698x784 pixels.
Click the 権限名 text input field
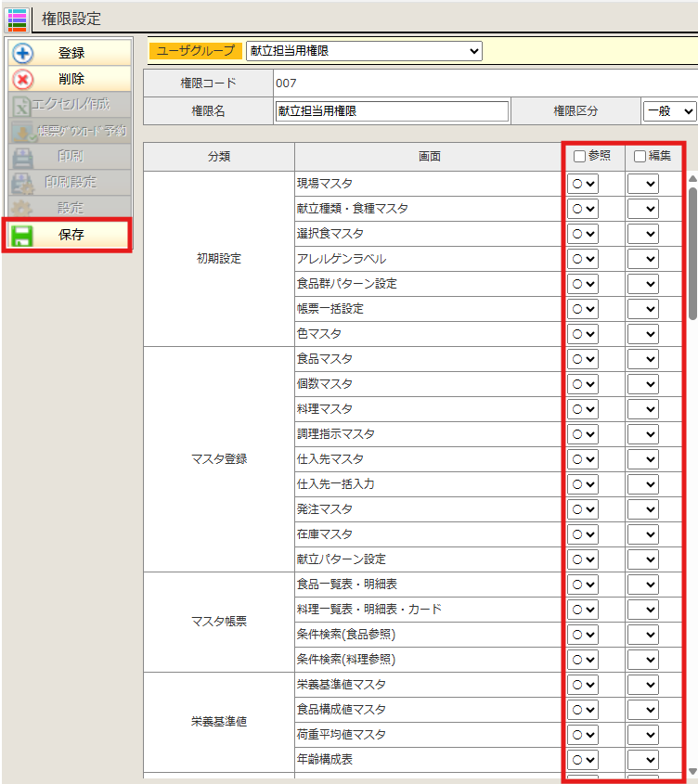click(392, 111)
